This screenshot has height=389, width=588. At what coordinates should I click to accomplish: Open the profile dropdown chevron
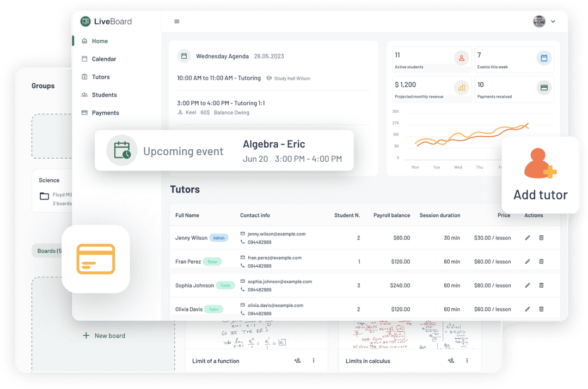[553, 21]
